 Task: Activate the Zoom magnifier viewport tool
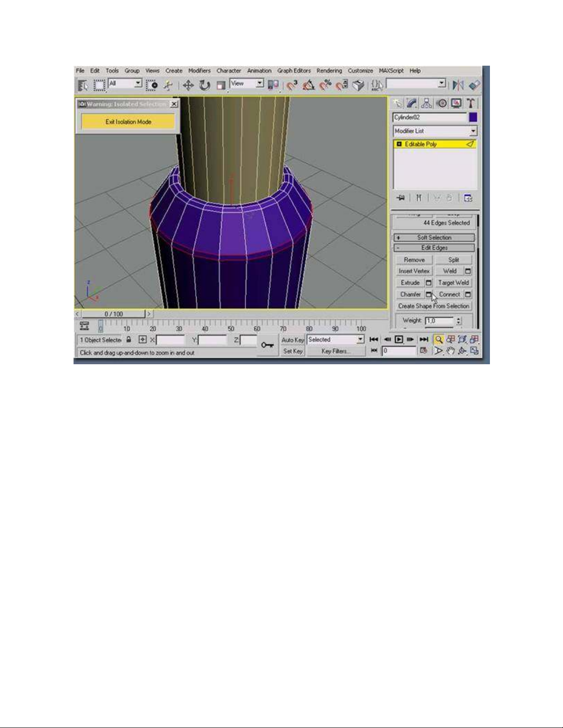439,339
